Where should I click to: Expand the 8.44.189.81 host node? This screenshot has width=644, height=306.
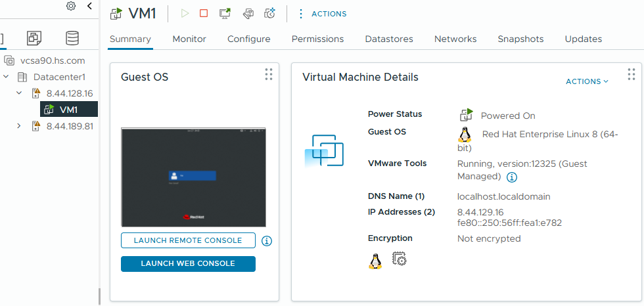click(19, 126)
